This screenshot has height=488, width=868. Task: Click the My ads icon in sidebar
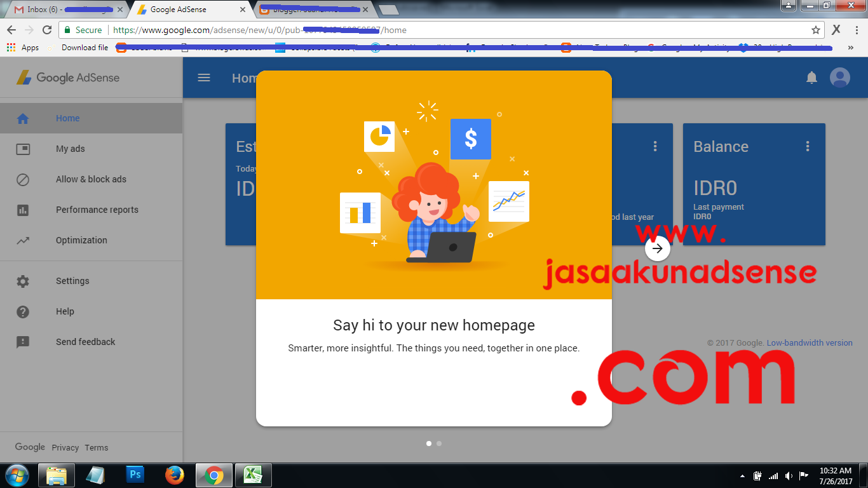pyautogui.click(x=23, y=149)
